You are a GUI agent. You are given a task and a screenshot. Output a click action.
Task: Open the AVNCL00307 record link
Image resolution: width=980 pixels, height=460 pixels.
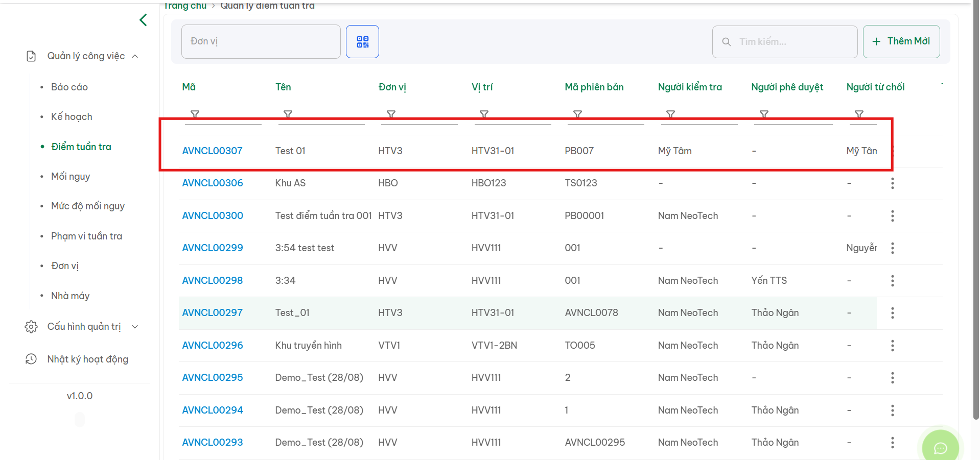[x=212, y=151]
